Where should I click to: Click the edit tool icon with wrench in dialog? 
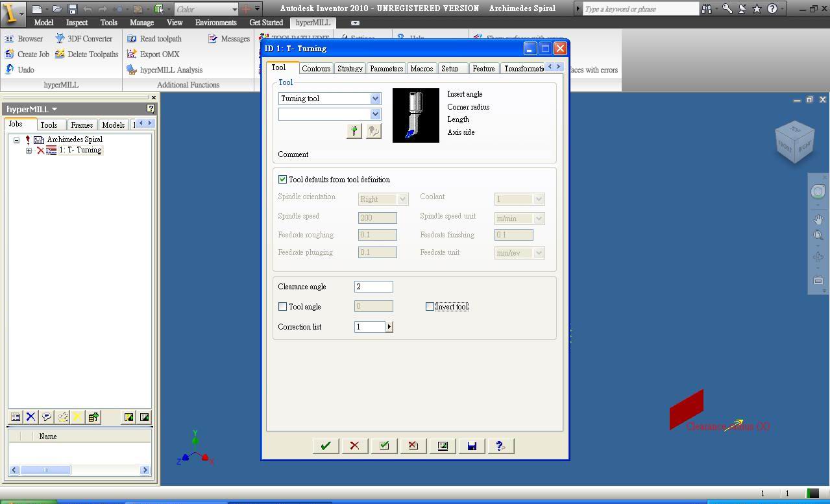coord(374,131)
